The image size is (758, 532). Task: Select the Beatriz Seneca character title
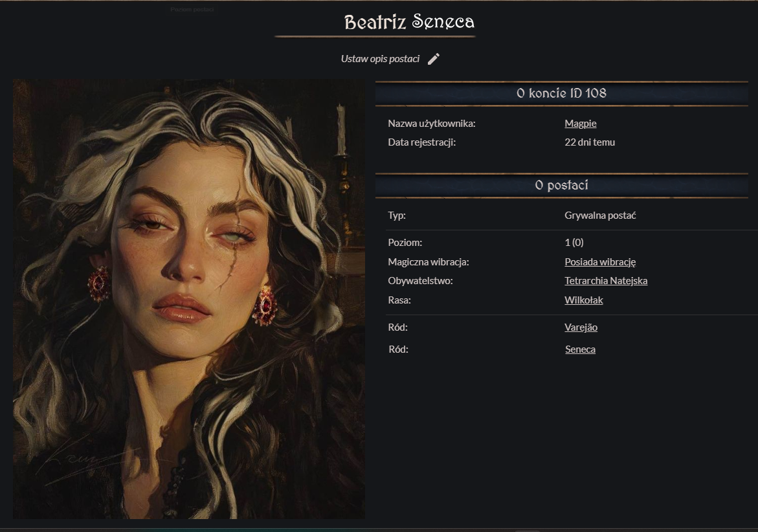409,22
